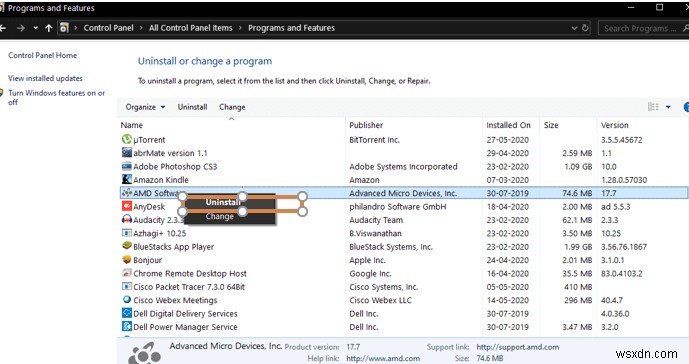The image size is (689, 364).
Task: Click the Adobe Photoshop CS3 icon
Action: pos(127,166)
